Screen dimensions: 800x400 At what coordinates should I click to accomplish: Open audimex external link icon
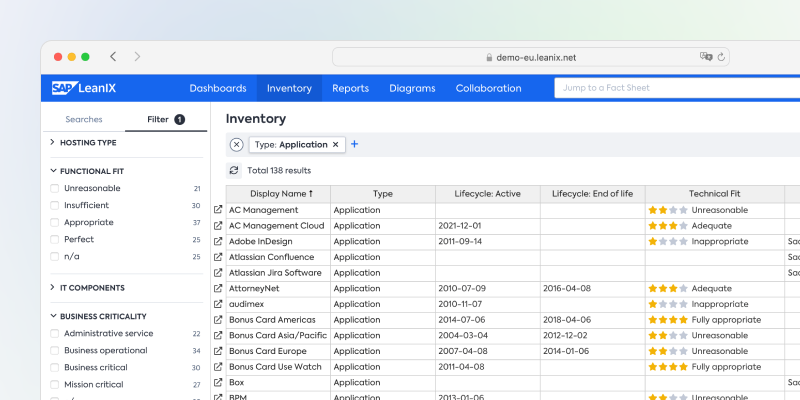coord(218,304)
